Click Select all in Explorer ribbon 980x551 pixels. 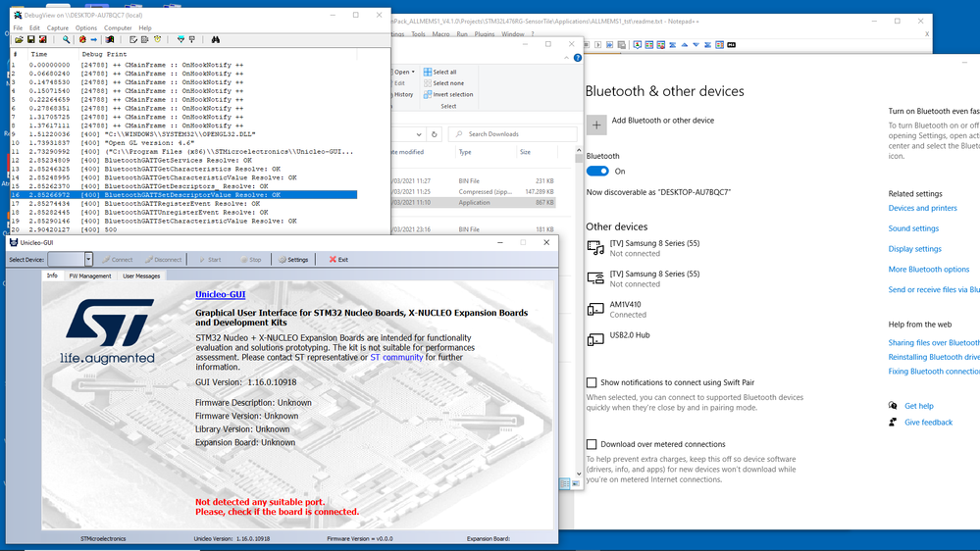[440, 72]
